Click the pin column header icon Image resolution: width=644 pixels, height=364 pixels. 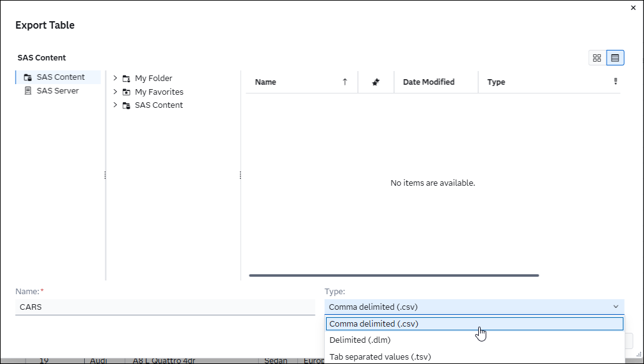(x=376, y=82)
